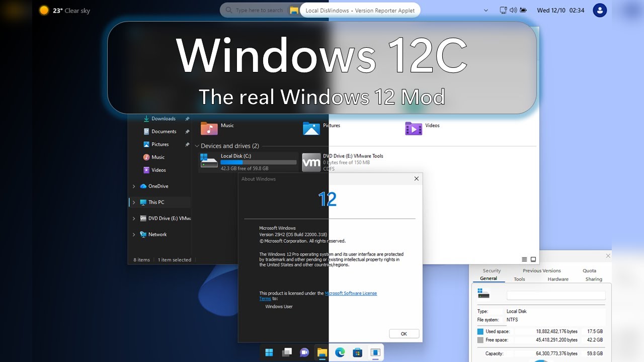
Task: Click the blue Used space color box
Action: tap(480, 332)
